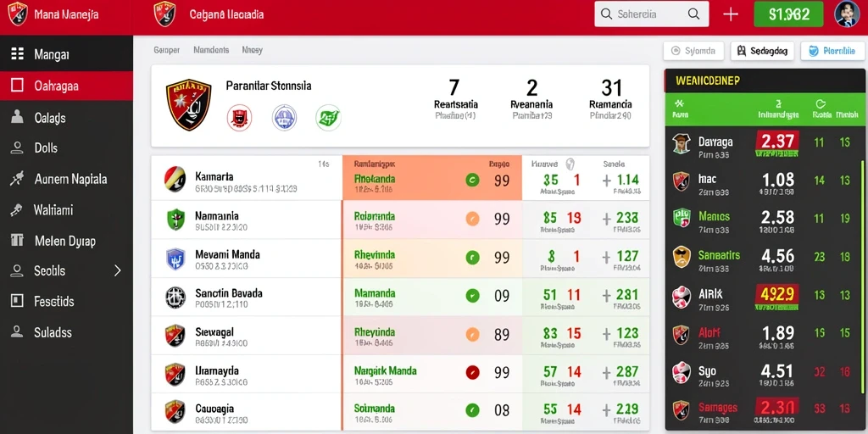Focus the Seherclia search field
Image resolution: width=868 pixels, height=434 pixels.
click(652, 14)
